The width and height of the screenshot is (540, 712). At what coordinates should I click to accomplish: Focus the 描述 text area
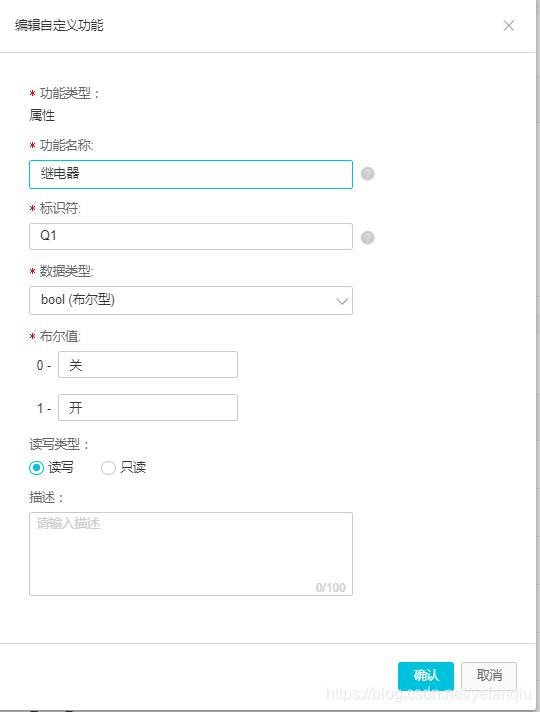(x=191, y=554)
